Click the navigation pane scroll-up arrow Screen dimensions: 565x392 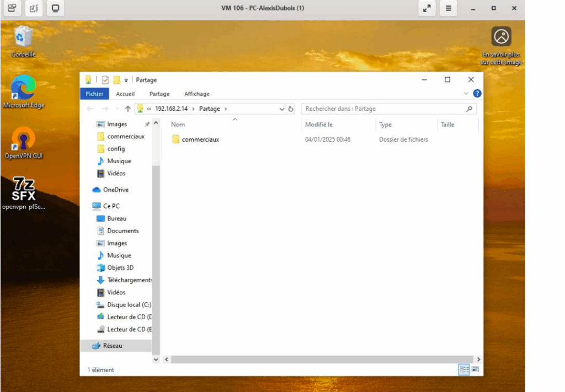[x=156, y=123]
